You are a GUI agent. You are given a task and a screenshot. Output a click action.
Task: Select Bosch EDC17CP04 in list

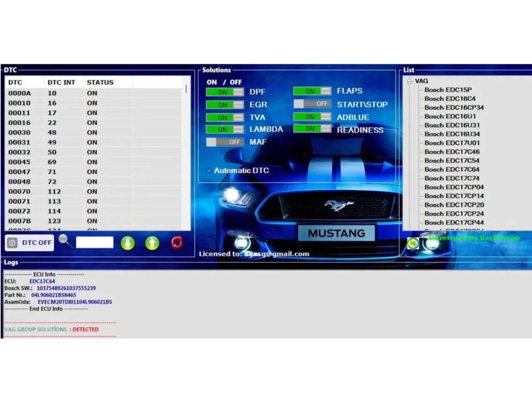pos(454,187)
